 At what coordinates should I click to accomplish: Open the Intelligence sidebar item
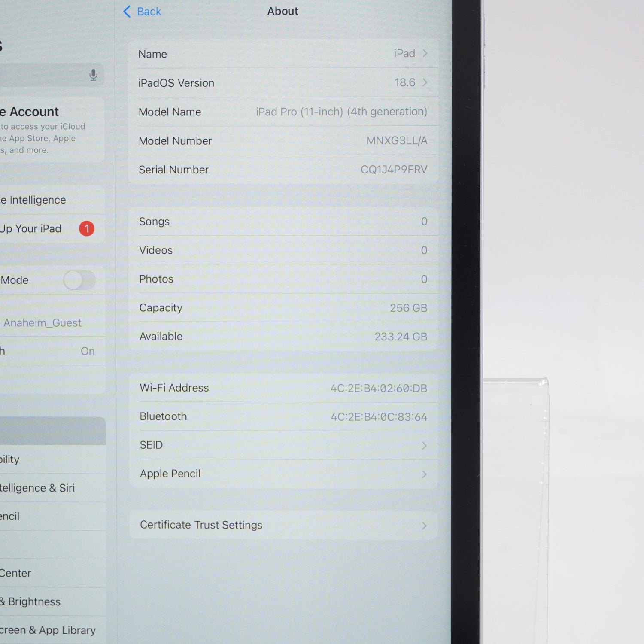click(x=52, y=200)
